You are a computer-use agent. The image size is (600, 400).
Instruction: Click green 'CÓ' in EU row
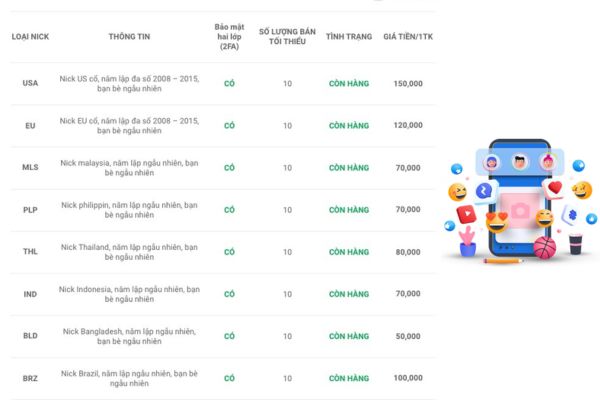coord(229,126)
